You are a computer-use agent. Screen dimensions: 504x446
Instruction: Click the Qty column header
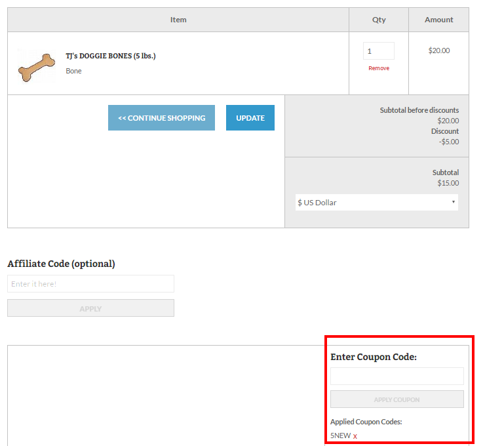click(379, 20)
